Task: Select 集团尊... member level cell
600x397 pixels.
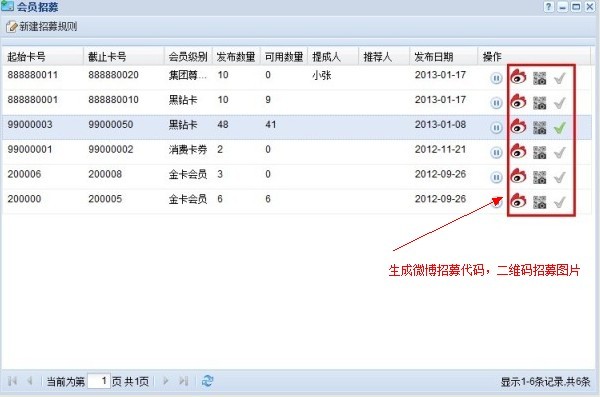Action: tap(188, 75)
